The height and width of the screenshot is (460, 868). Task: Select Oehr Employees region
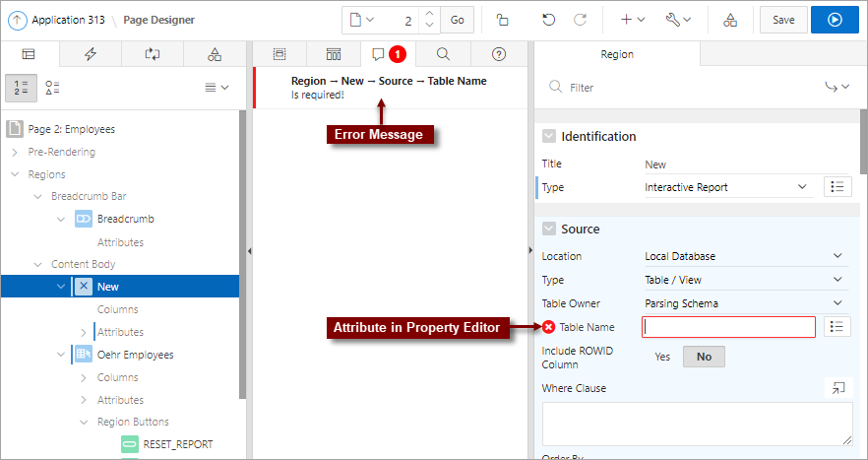[135, 355]
